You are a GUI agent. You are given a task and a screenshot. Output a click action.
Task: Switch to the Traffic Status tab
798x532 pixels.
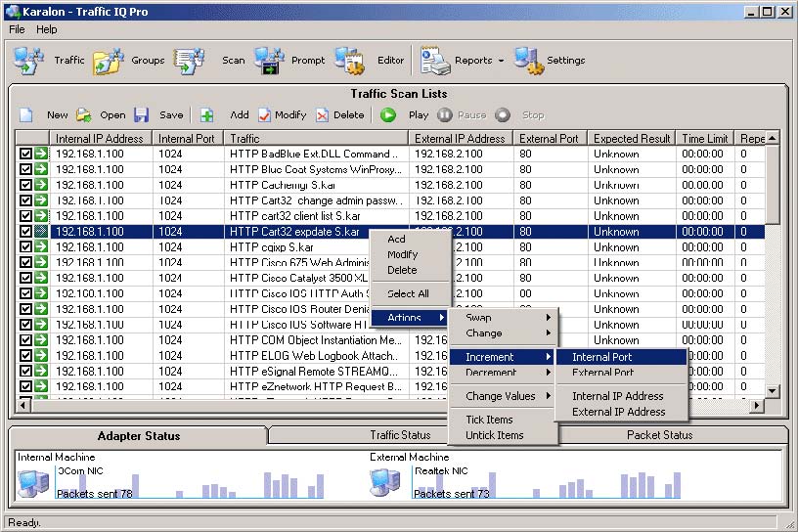tap(400, 435)
